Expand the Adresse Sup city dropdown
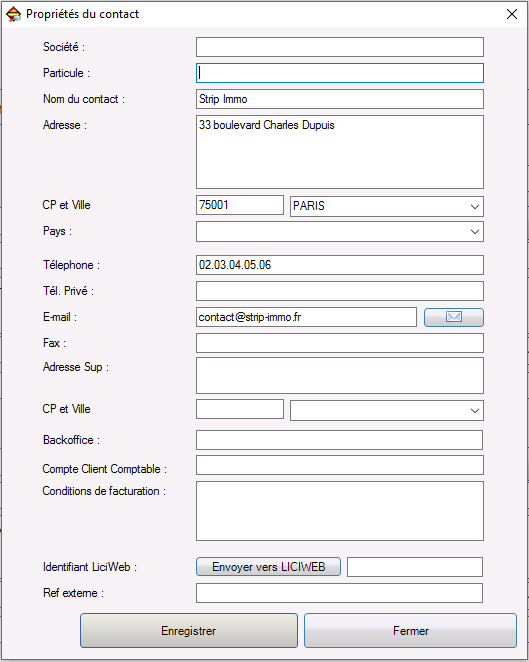Viewport: 529px width, 662px height. coord(475,410)
